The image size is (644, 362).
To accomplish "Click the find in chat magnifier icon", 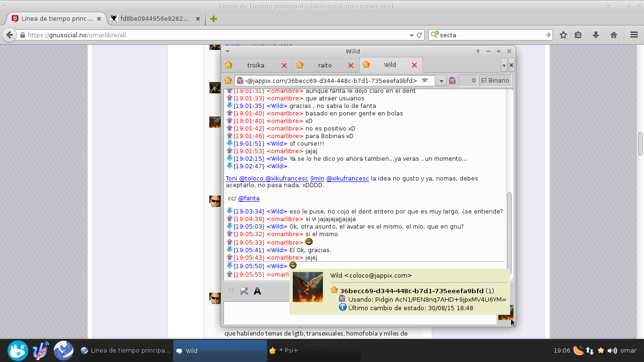I will click(x=244, y=291).
